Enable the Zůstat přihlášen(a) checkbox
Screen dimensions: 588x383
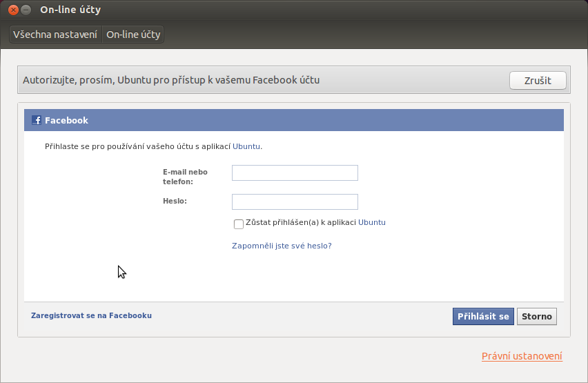pyautogui.click(x=239, y=224)
